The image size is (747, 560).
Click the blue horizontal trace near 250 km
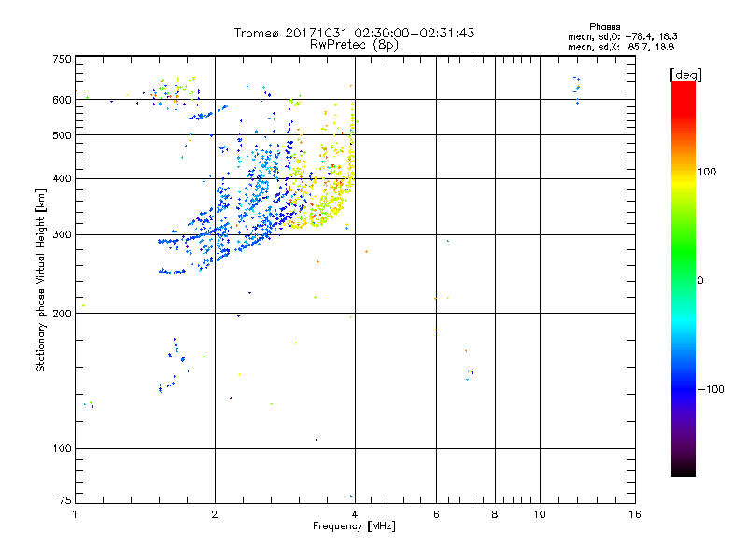(x=172, y=272)
